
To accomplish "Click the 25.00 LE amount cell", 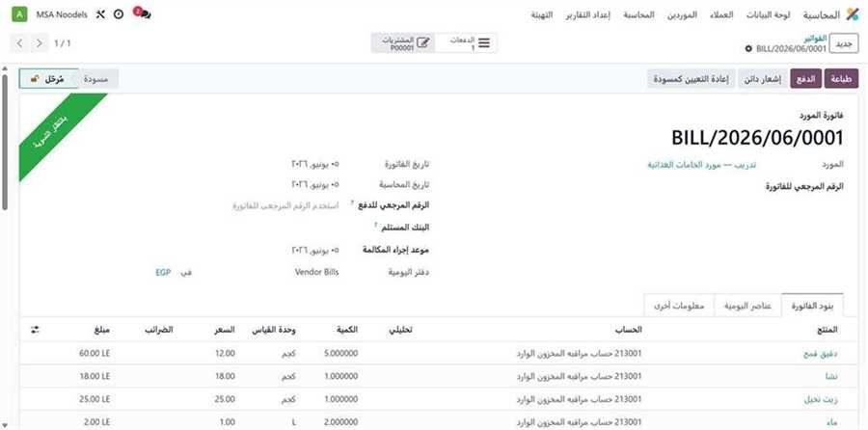I will coord(95,399).
